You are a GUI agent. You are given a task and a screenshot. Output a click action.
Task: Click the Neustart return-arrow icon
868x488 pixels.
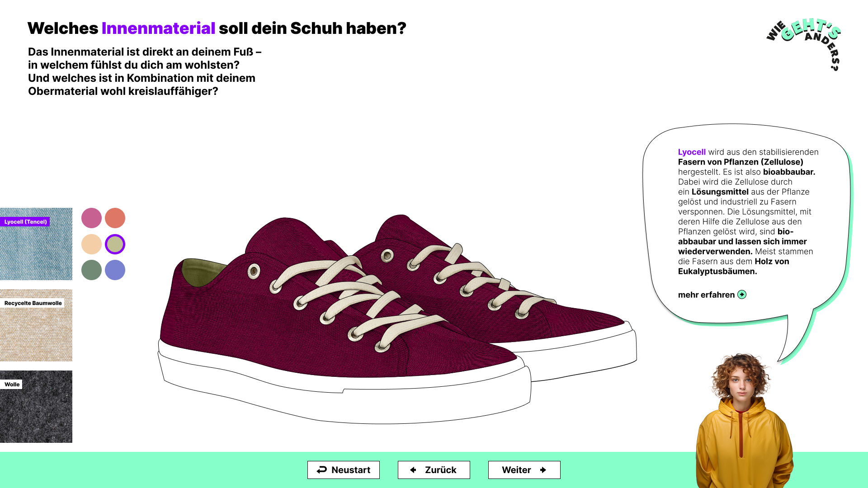321,470
